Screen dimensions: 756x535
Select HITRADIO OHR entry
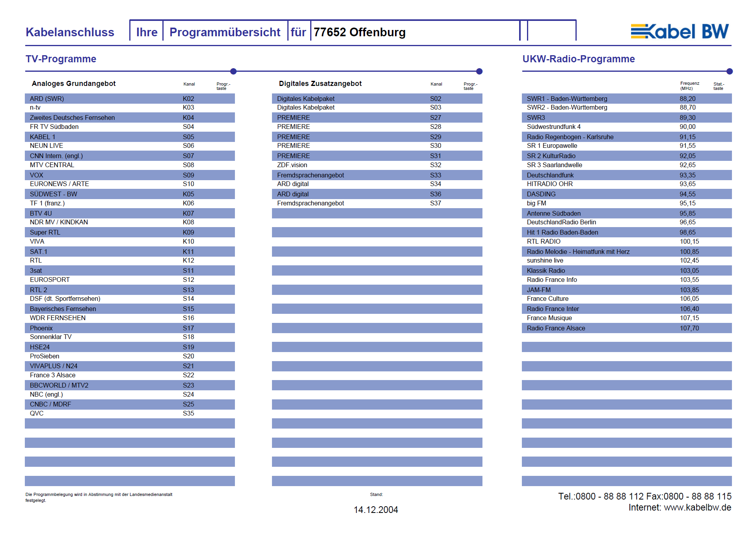[627, 184]
